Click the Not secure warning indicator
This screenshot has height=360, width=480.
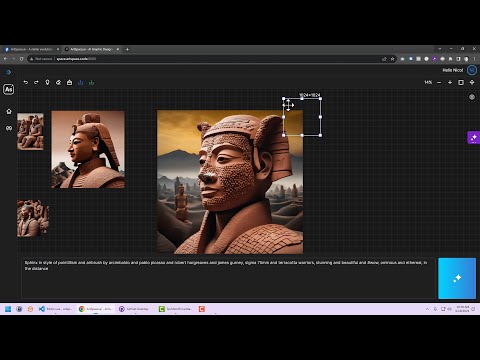(42, 59)
